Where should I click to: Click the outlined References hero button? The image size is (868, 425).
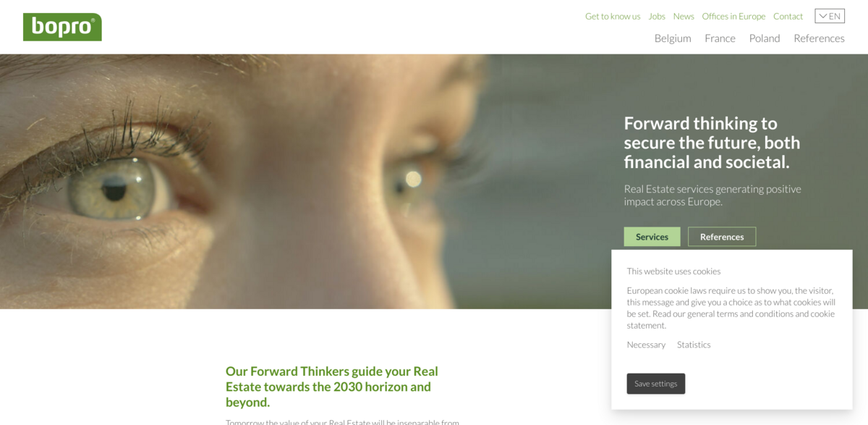(722, 237)
